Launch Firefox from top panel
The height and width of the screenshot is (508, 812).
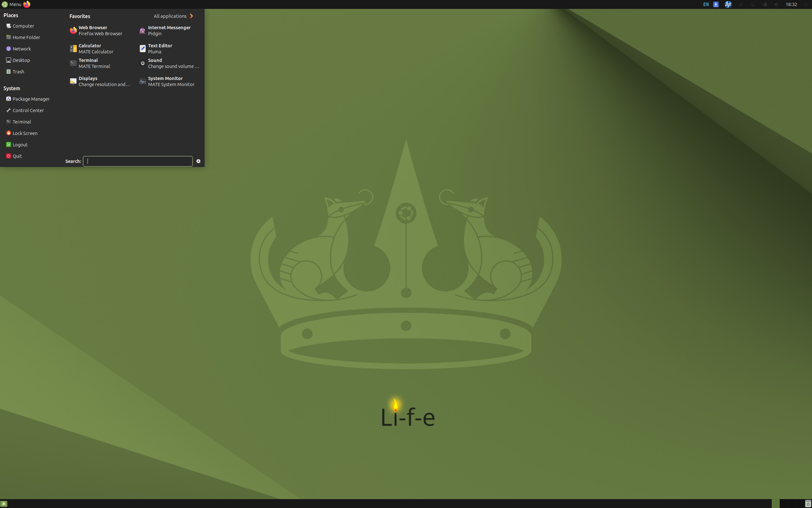coord(27,4)
